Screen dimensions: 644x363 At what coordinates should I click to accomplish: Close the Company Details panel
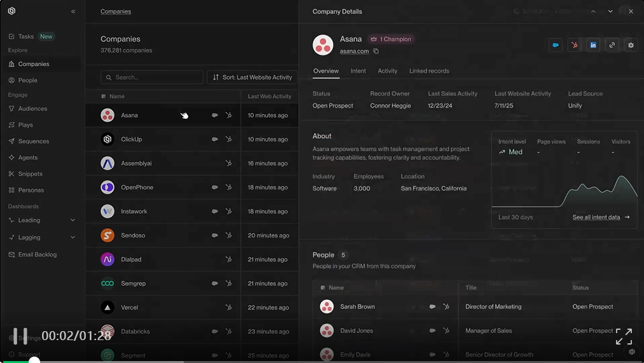click(631, 11)
